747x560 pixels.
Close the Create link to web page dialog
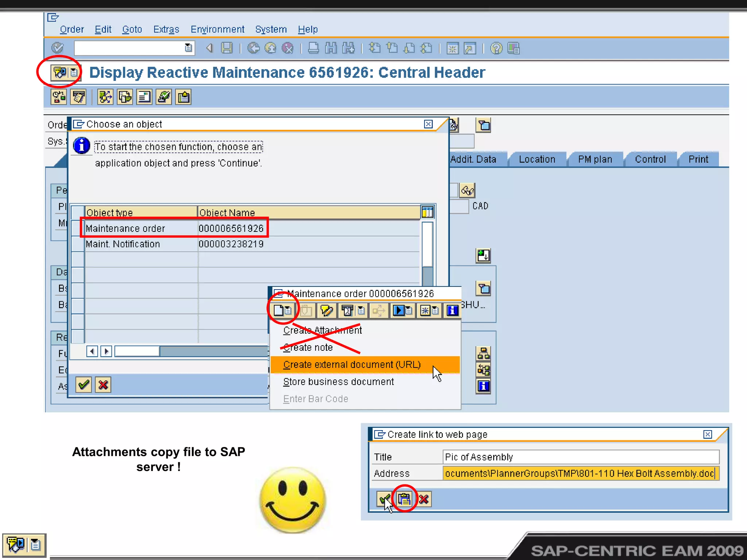708,434
